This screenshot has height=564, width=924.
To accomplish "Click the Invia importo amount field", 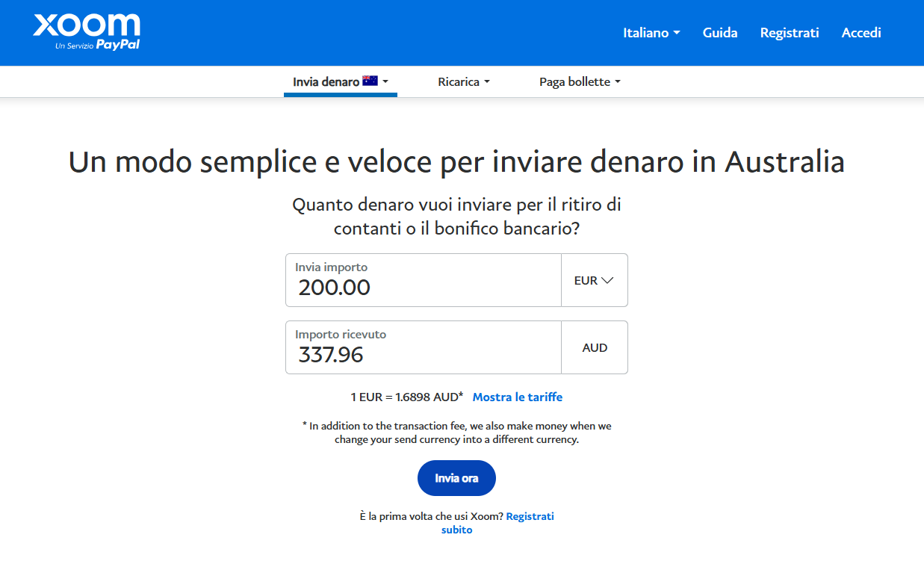I will click(423, 287).
